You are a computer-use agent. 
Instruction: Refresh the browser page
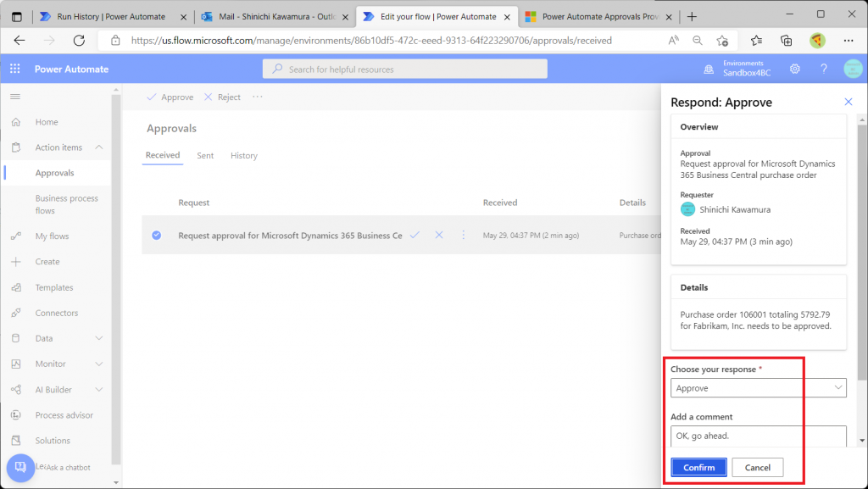click(79, 41)
